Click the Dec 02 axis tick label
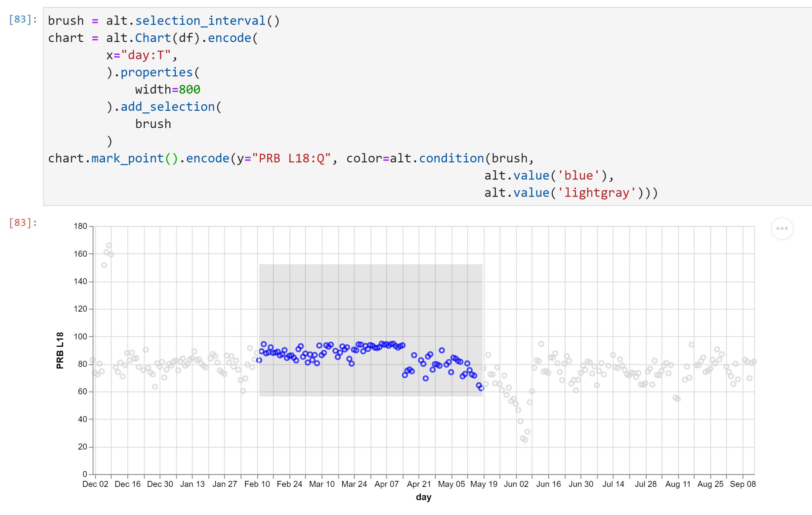Viewport: 812px width, 515px height. click(x=96, y=484)
